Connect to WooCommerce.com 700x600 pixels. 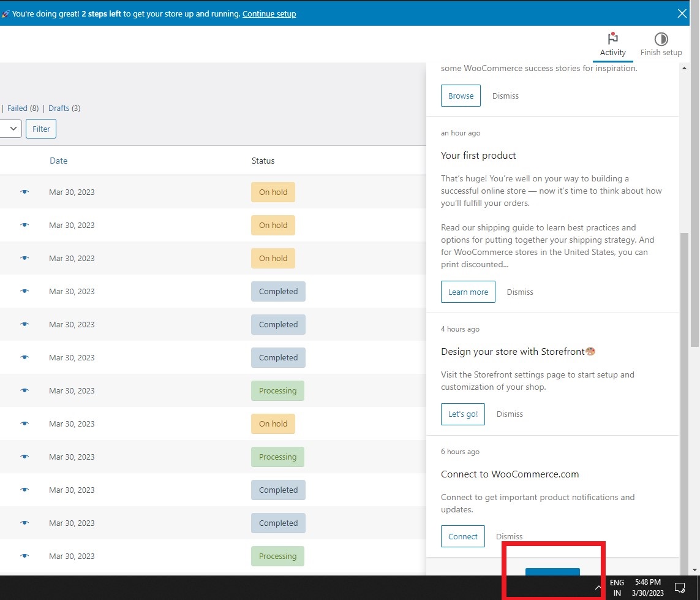462,536
